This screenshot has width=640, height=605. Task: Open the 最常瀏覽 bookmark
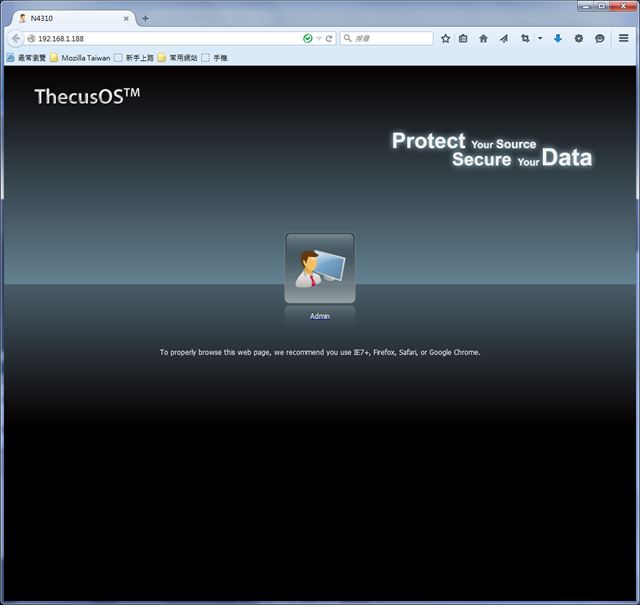pos(27,58)
